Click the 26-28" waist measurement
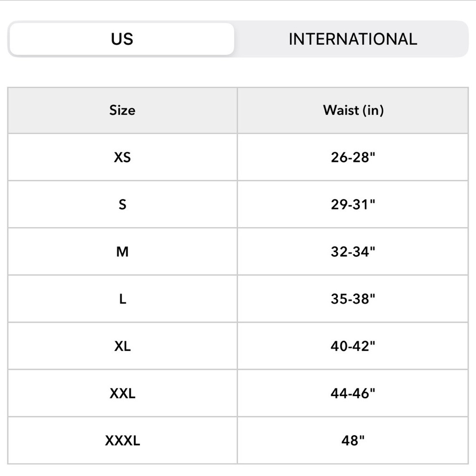The image size is (476, 476). point(353,157)
